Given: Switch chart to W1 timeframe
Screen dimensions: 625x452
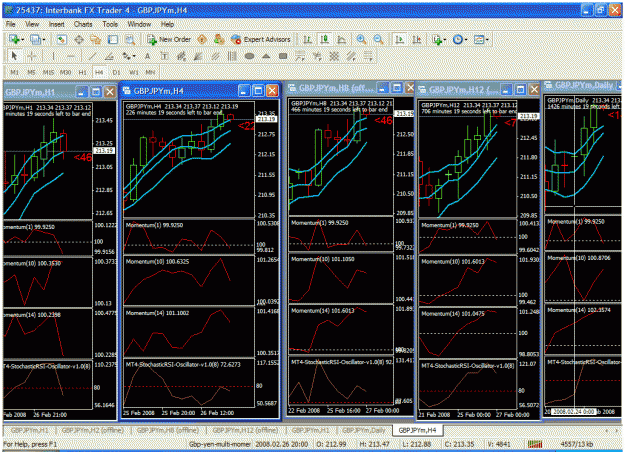Looking at the screenshot, I should (x=134, y=73).
